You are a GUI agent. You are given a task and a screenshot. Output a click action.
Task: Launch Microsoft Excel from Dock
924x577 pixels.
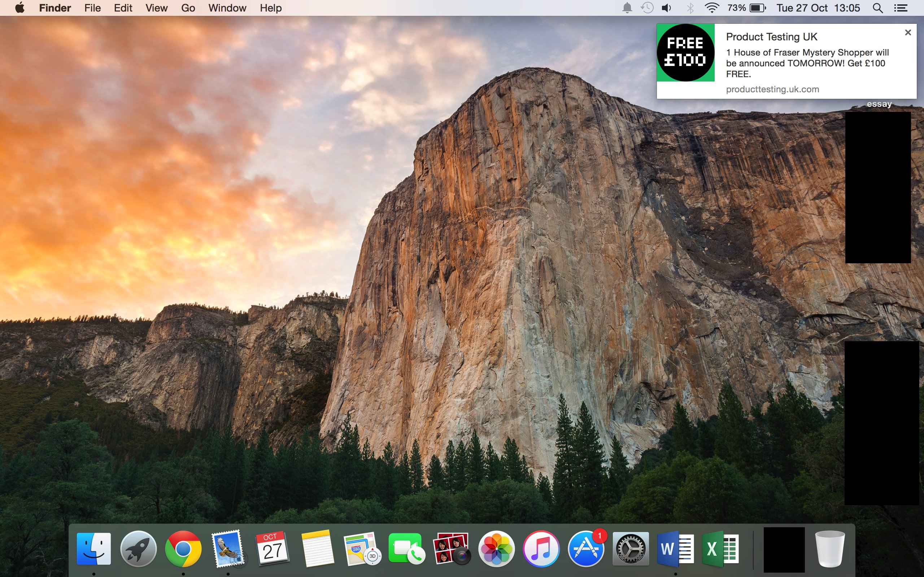pyautogui.click(x=720, y=549)
